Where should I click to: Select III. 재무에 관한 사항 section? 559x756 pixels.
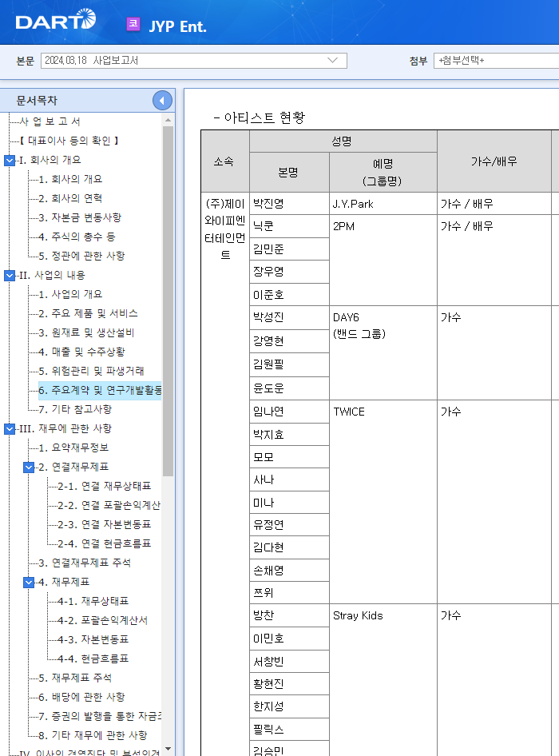[65, 428]
